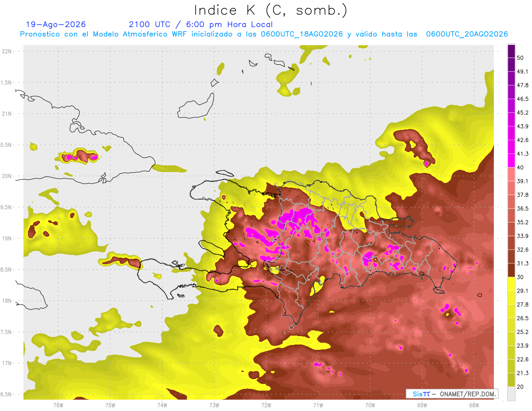Click the longitude label '72W'
The width and height of the screenshot is (532, 411).
(266, 405)
